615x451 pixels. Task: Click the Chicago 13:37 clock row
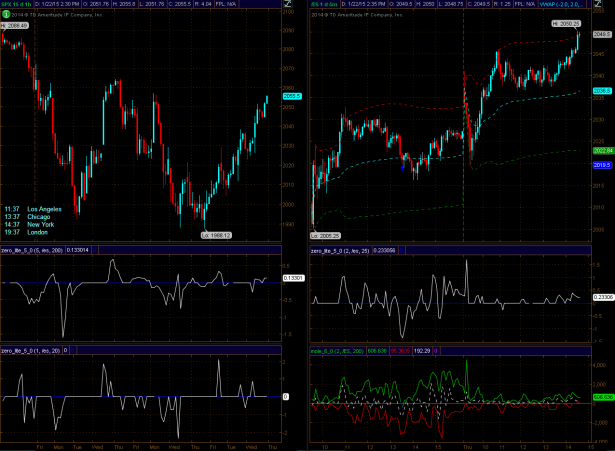click(27, 217)
